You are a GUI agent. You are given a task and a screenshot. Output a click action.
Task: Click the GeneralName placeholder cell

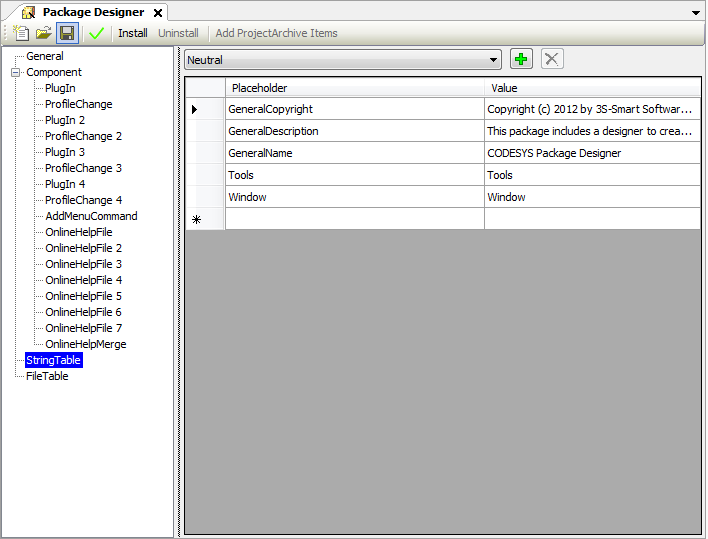coord(354,153)
